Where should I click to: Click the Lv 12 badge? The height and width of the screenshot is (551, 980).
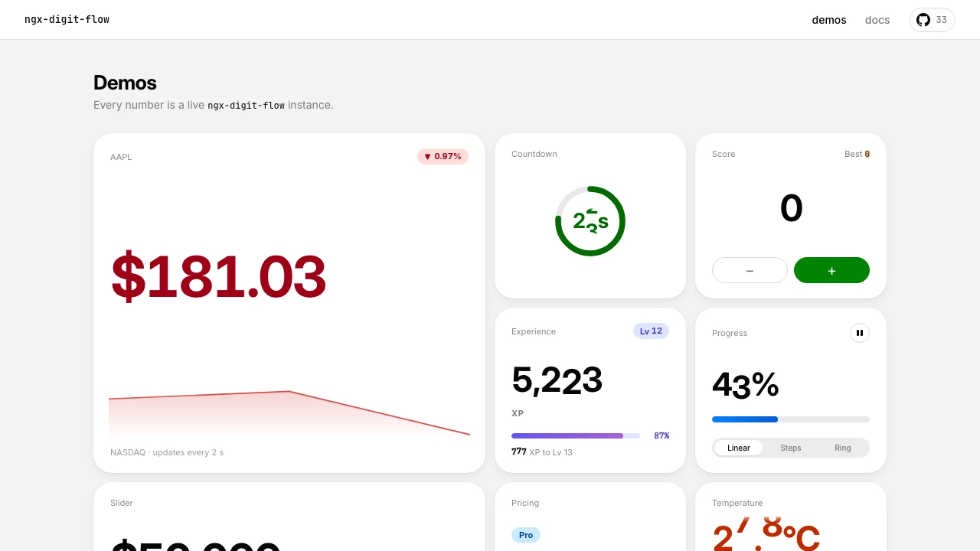(x=651, y=331)
